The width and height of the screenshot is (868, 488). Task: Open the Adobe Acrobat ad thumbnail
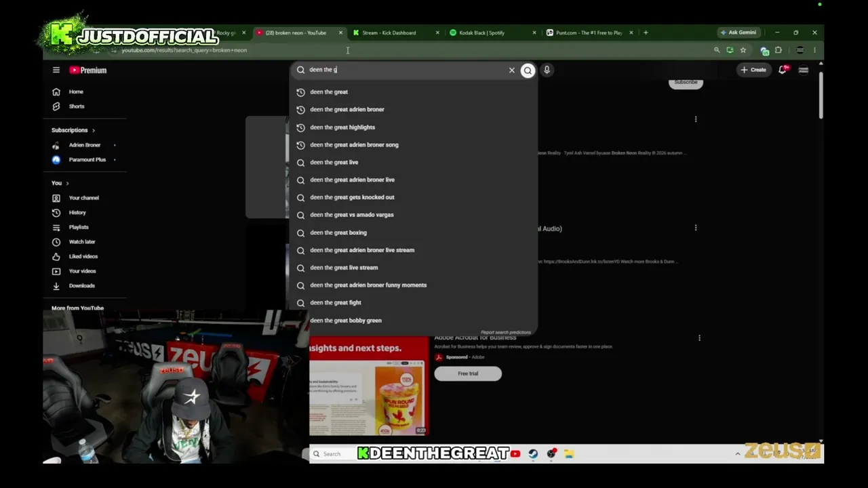(x=368, y=386)
